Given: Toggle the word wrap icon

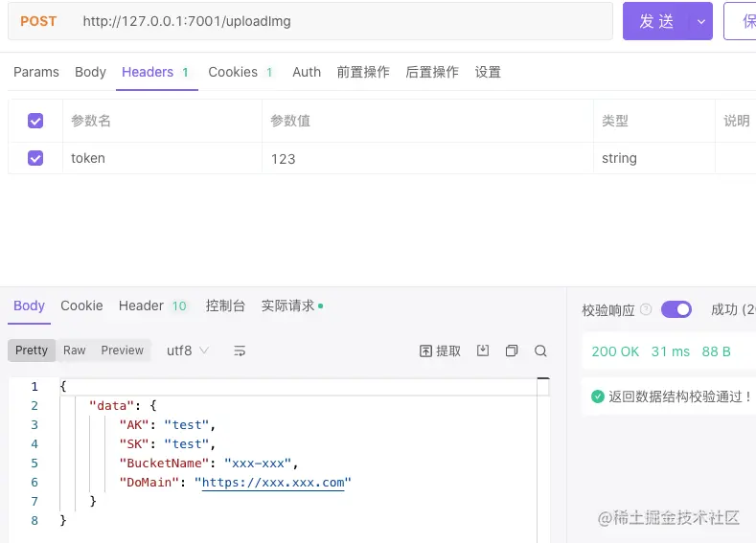Looking at the screenshot, I should 240,351.
